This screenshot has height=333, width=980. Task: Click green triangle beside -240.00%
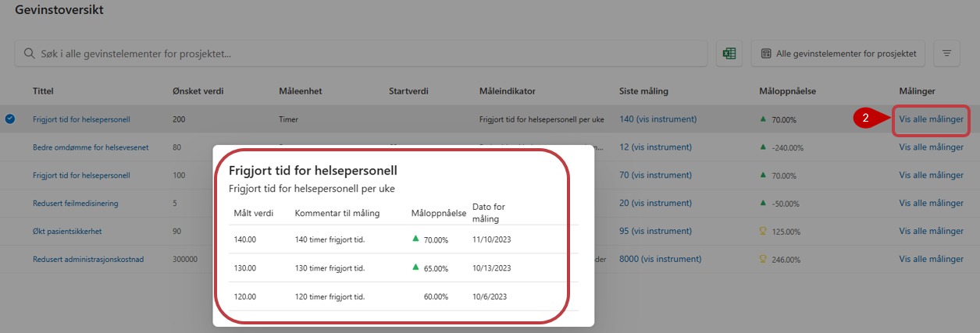click(763, 147)
